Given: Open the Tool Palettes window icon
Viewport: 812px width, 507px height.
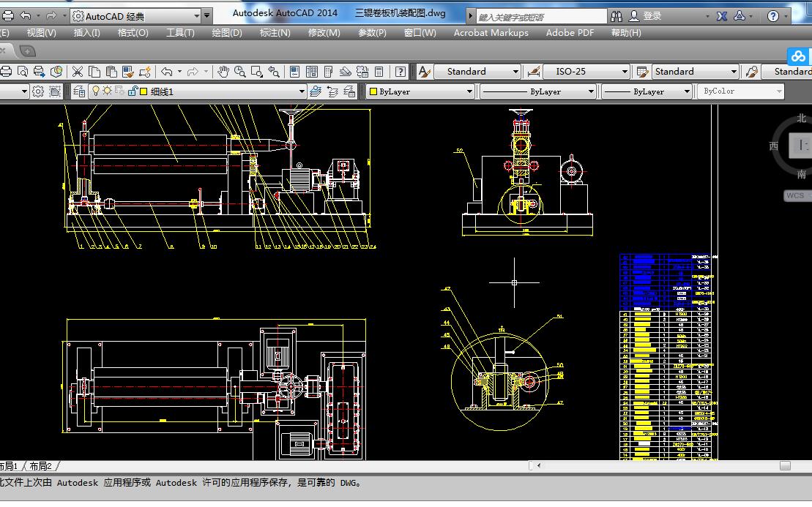Looking at the screenshot, I should (x=328, y=72).
